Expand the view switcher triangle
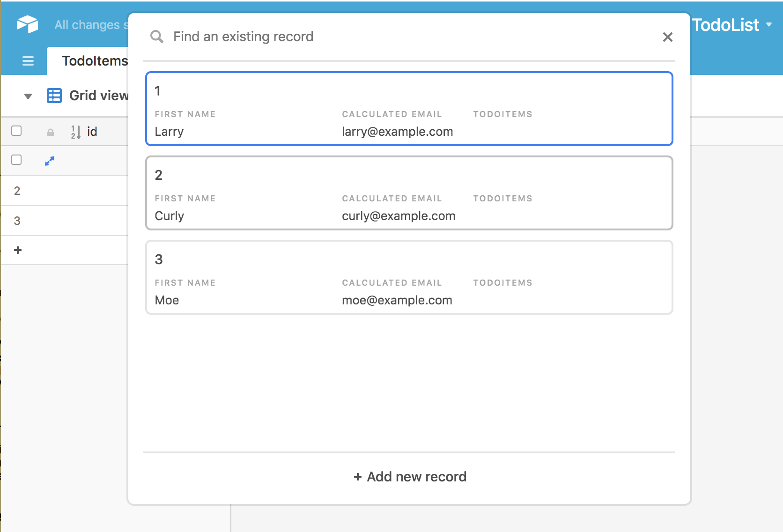 28,96
